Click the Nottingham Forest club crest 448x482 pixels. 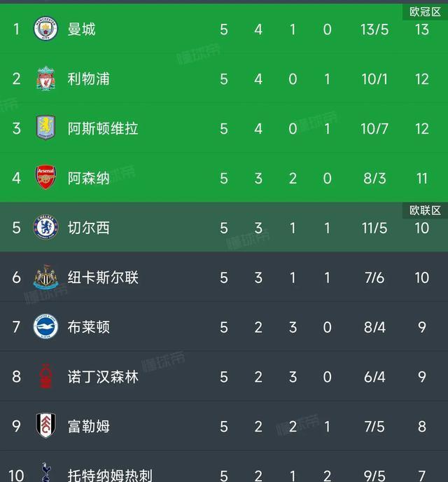[x=46, y=377]
